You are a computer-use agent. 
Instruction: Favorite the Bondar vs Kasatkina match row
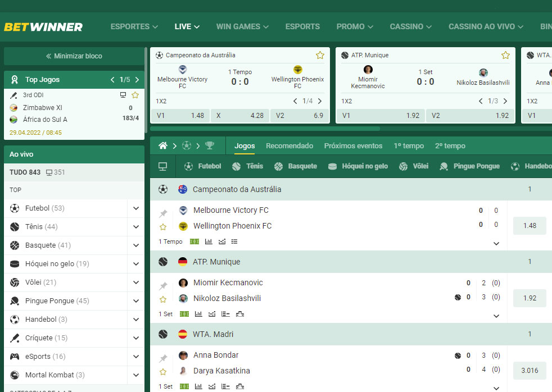163,372
